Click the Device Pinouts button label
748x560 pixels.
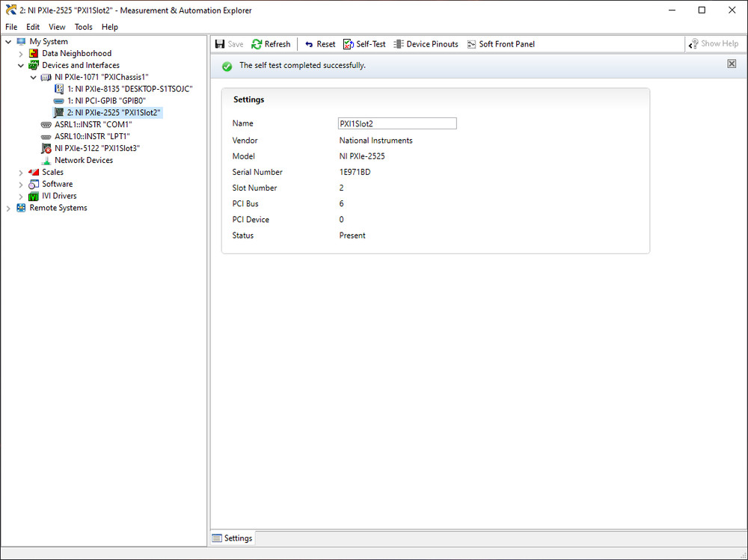pos(432,44)
